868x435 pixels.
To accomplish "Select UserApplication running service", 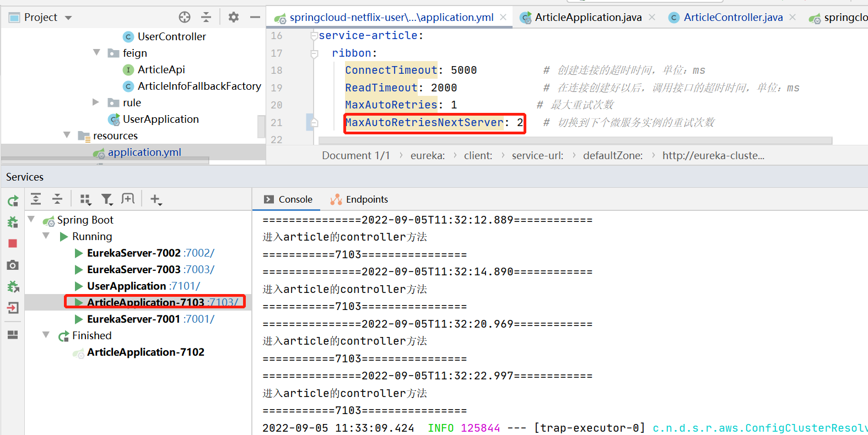I will click(127, 286).
